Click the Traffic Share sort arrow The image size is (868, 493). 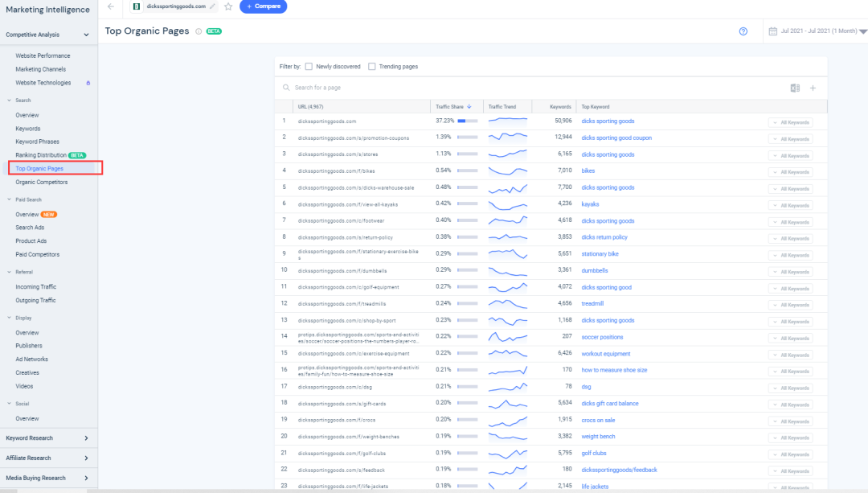[469, 106]
